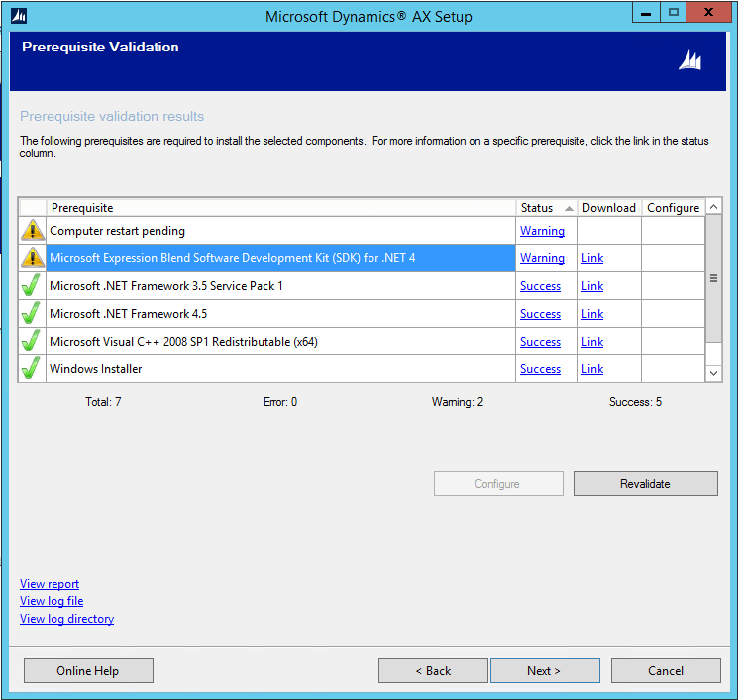The image size is (739, 700).
Task: Minimize the AX Setup window
Action: pos(646,13)
